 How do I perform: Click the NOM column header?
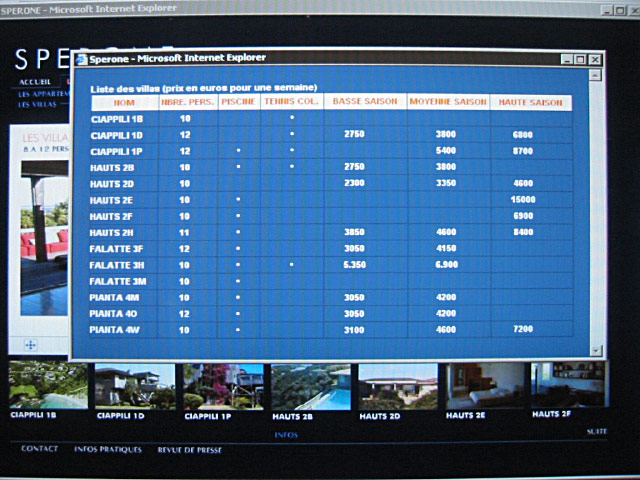[124, 102]
